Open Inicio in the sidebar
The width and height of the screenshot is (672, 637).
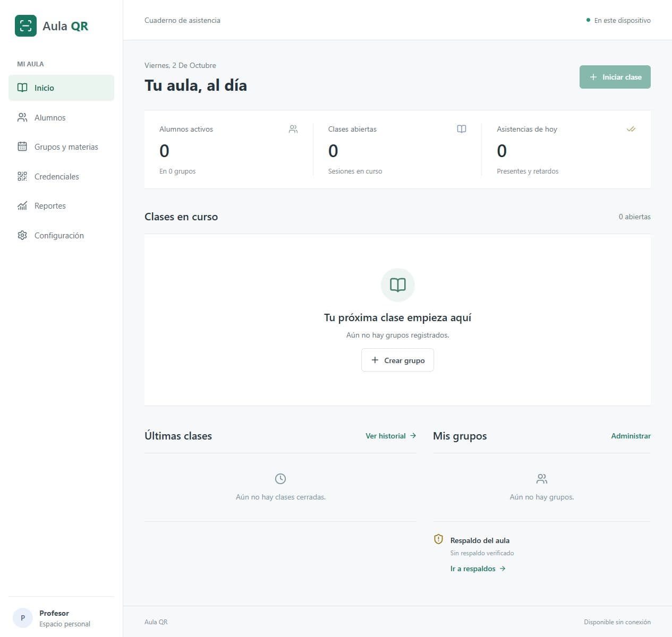click(x=61, y=88)
